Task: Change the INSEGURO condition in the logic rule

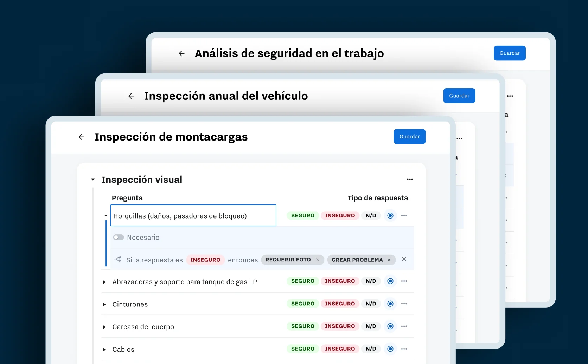Action: point(205,260)
